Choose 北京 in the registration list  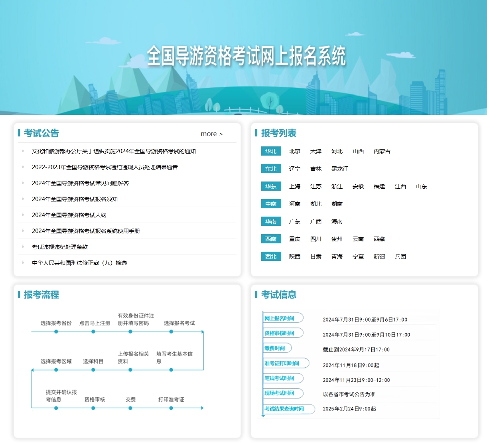294,151
